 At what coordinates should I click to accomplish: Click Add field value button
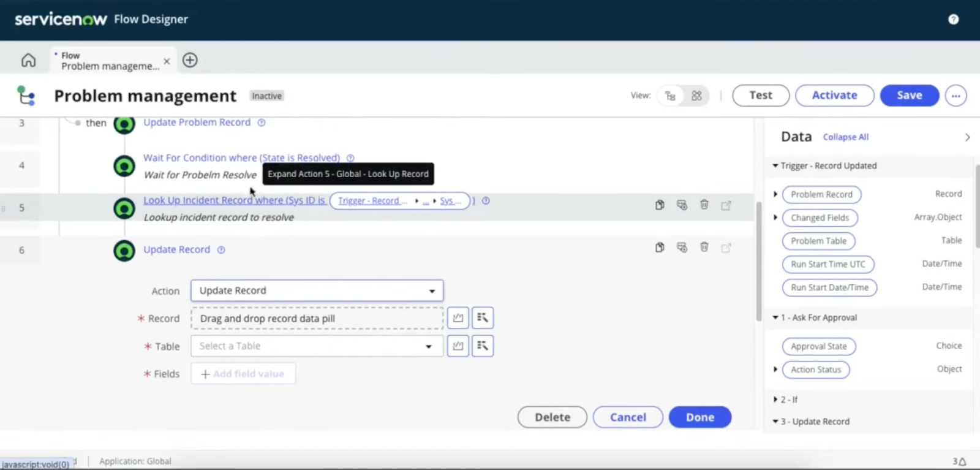pyautogui.click(x=243, y=374)
